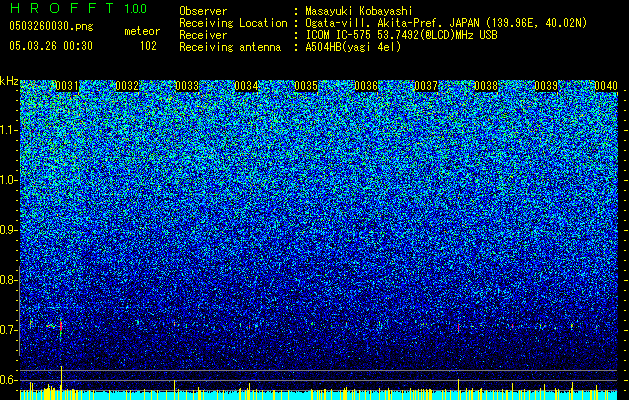Click the tallest yellow intensity spike near 0031
This screenshot has width=629, height=400.
pos(61,378)
